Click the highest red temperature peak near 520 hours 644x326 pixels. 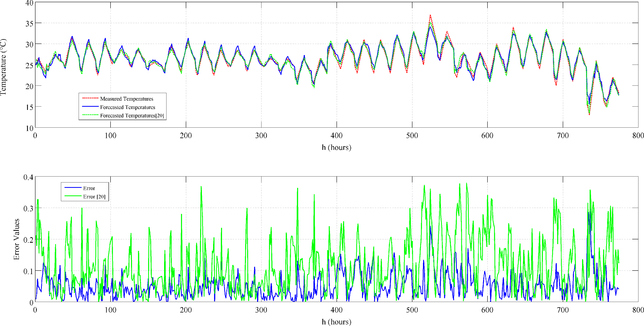(430, 15)
